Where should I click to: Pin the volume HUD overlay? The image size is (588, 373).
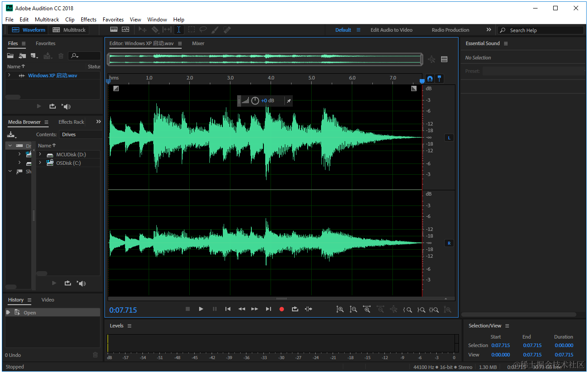(288, 101)
